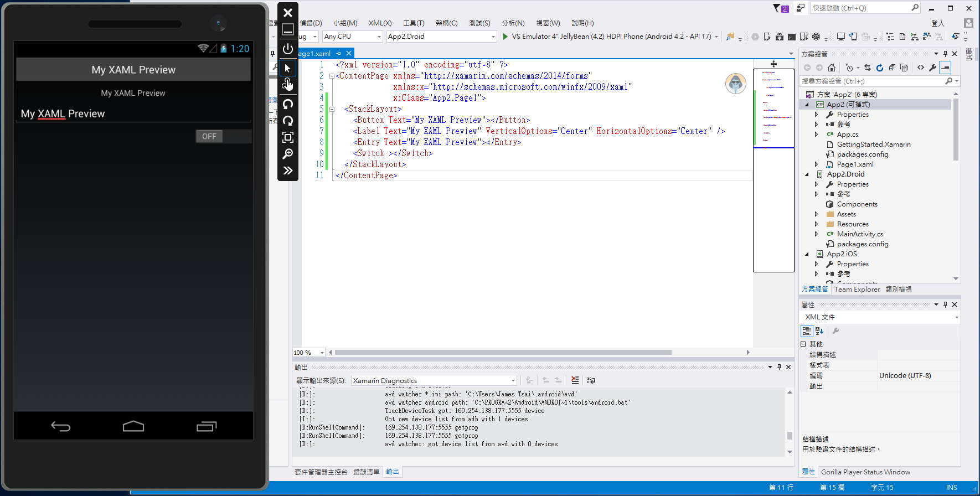Collapse the App2.Droid project node
Viewport: 980px width, 496px height.
pyautogui.click(x=807, y=174)
